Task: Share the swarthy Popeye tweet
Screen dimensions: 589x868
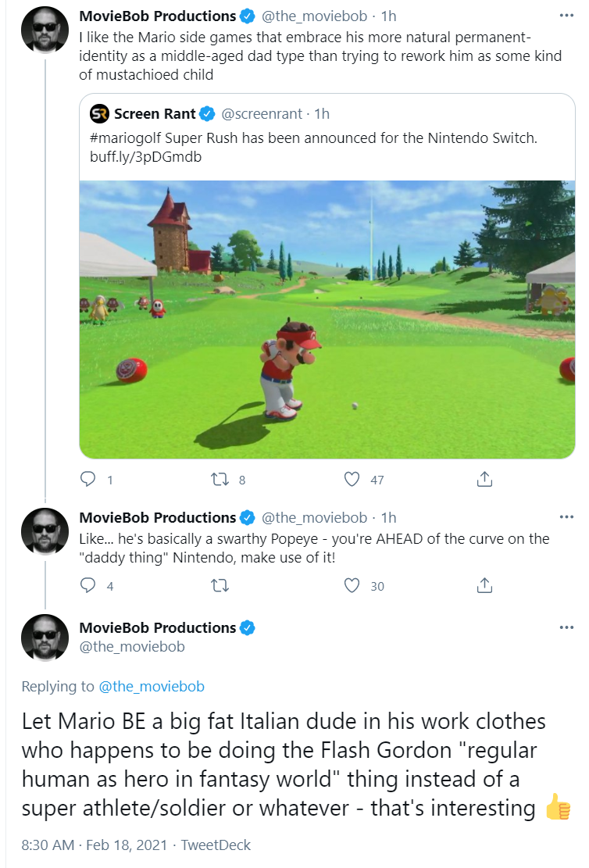Action: tap(484, 585)
